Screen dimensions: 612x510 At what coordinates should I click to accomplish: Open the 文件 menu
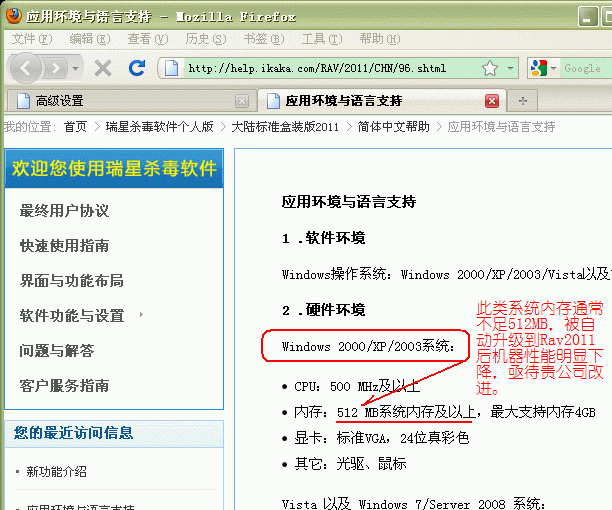click(x=32, y=39)
